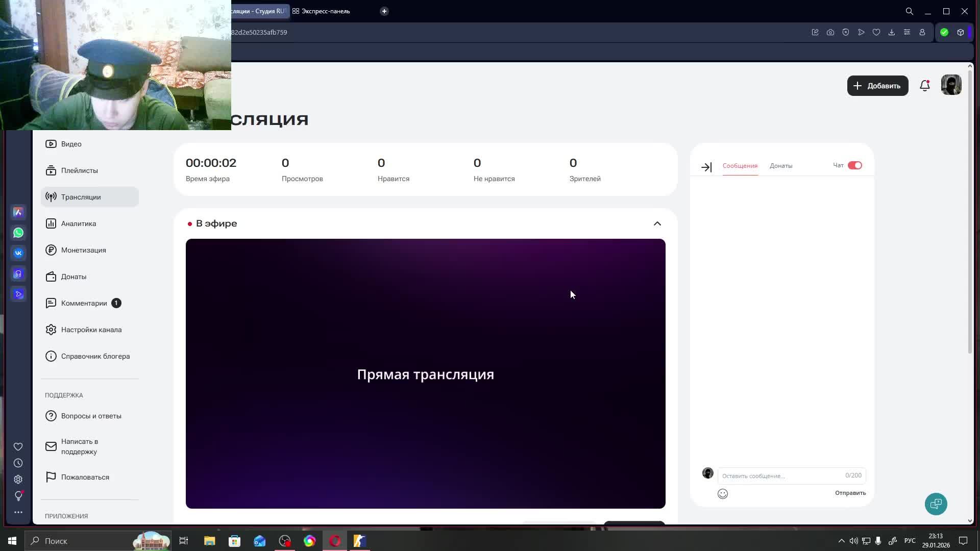Open Opera sidebar more options dots
The height and width of the screenshot is (551, 980).
[x=18, y=512]
